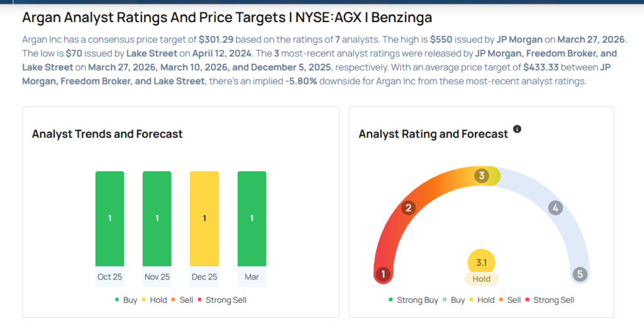
Task: Toggle Buy legend in trends chart
Action: coord(126,300)
